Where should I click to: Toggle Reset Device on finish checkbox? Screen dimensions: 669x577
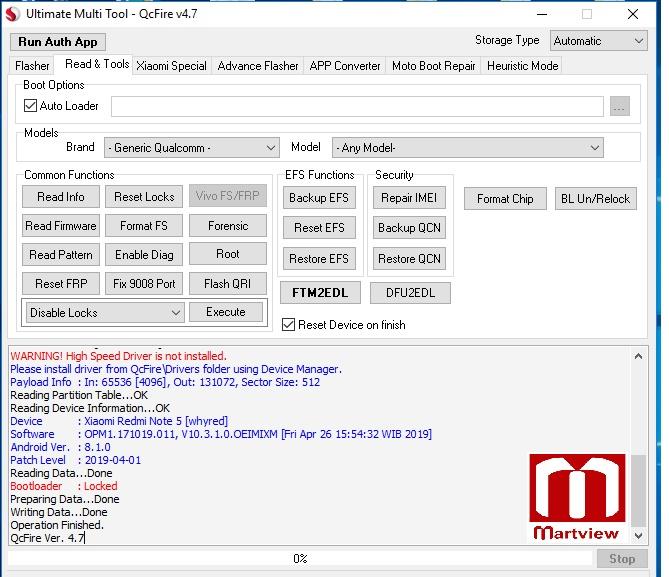tap(289, 325)
